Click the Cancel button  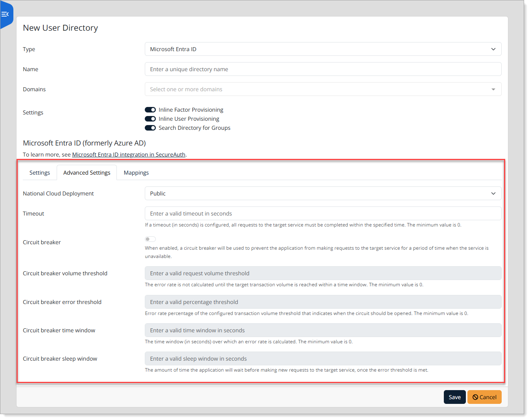(x=484, y=397)
